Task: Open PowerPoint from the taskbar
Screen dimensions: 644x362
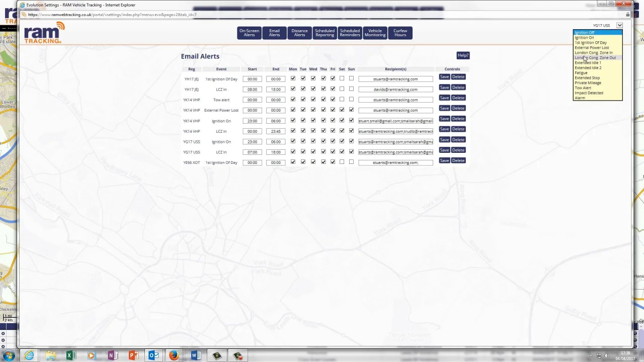Action: coord(133,355)
